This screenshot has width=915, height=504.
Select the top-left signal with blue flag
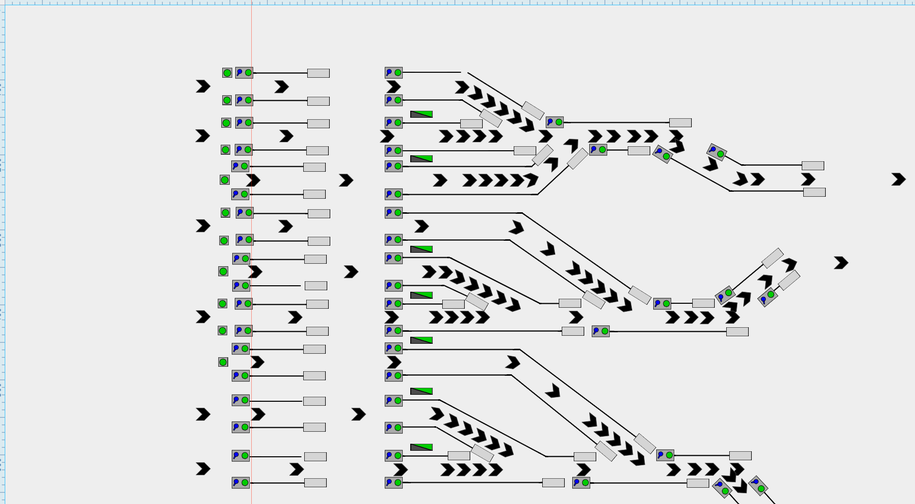click(x=243, y=73)
